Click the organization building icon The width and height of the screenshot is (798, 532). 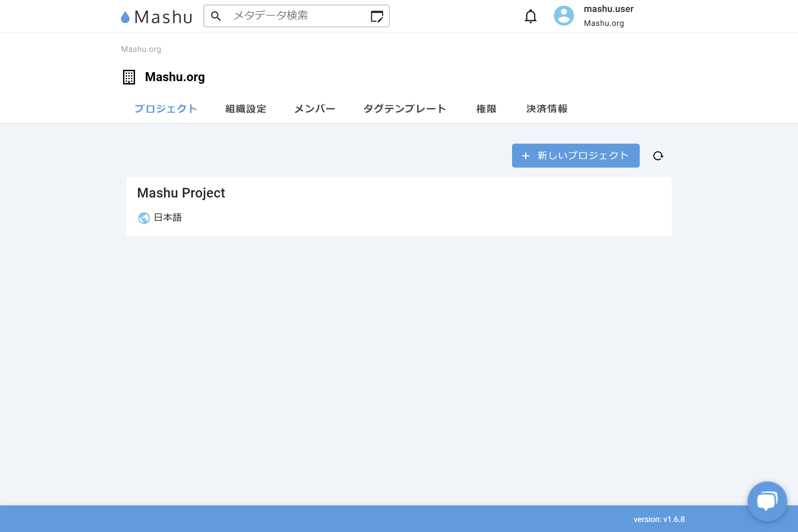129,77
